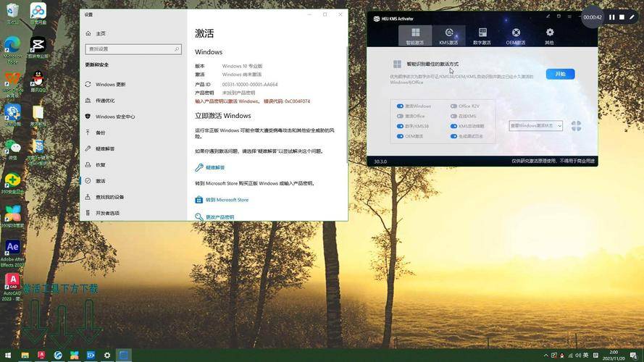Open the 数字激活 tab
Image resolution: width=644 pixels, height=362 pixels.
[x=482, y=35]
